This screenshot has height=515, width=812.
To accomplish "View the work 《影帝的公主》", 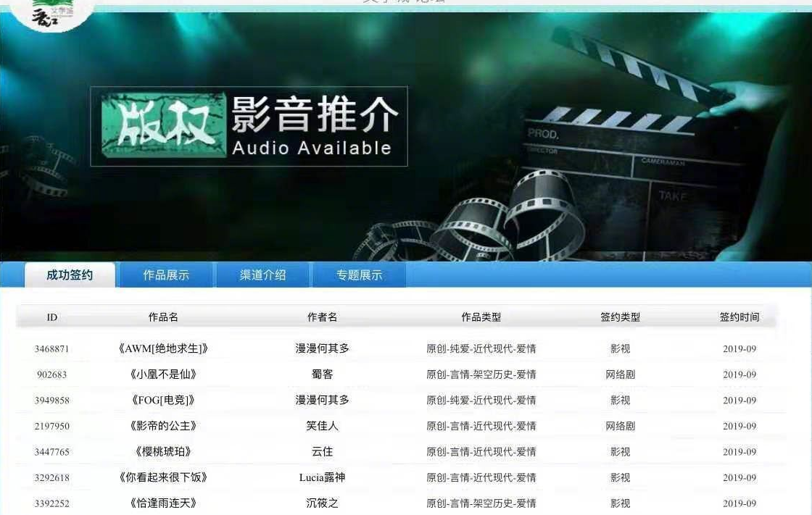I will [163, 426].
